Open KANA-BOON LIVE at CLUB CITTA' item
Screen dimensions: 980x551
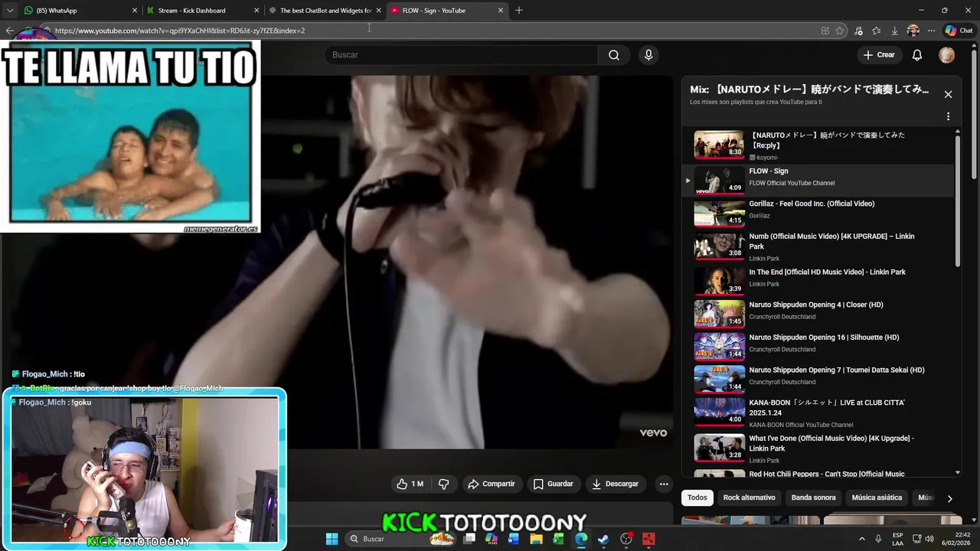pos(819,412)
